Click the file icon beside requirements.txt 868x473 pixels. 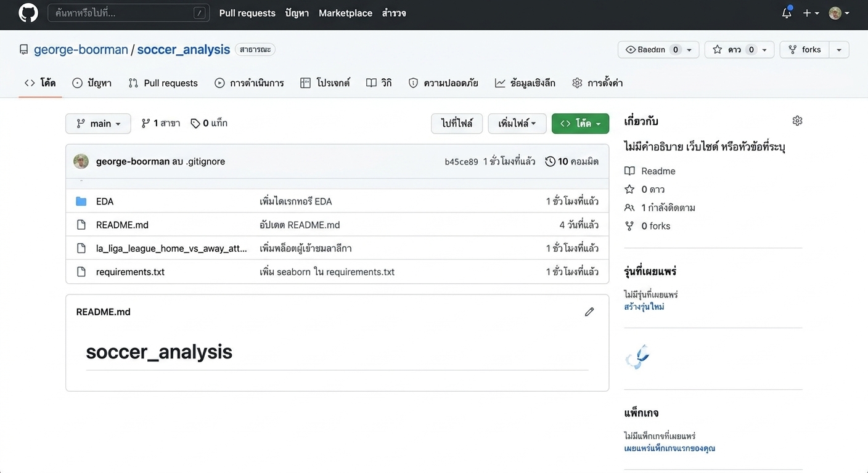81,272
